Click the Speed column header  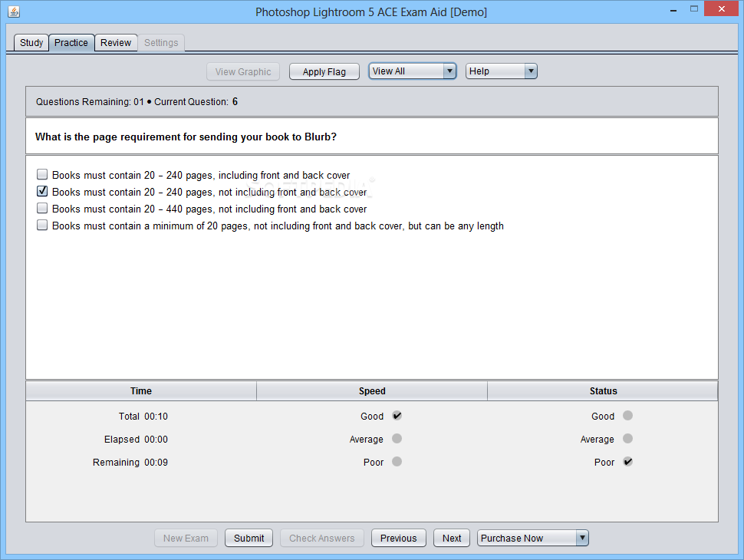pos(372,391)
